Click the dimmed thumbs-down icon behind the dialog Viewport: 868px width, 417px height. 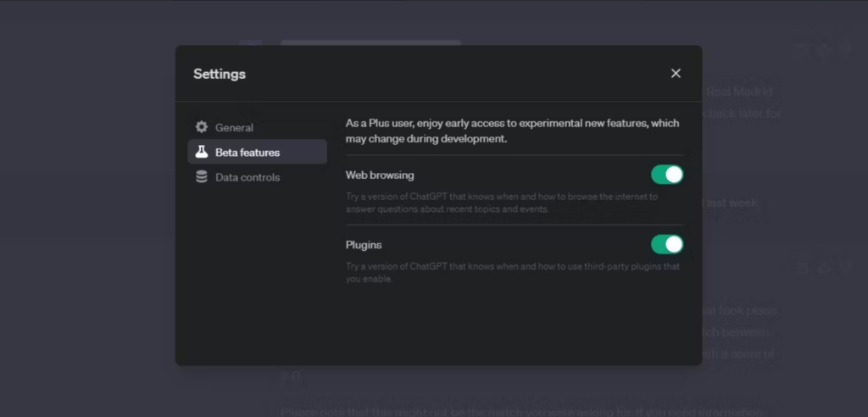point(844,49)
